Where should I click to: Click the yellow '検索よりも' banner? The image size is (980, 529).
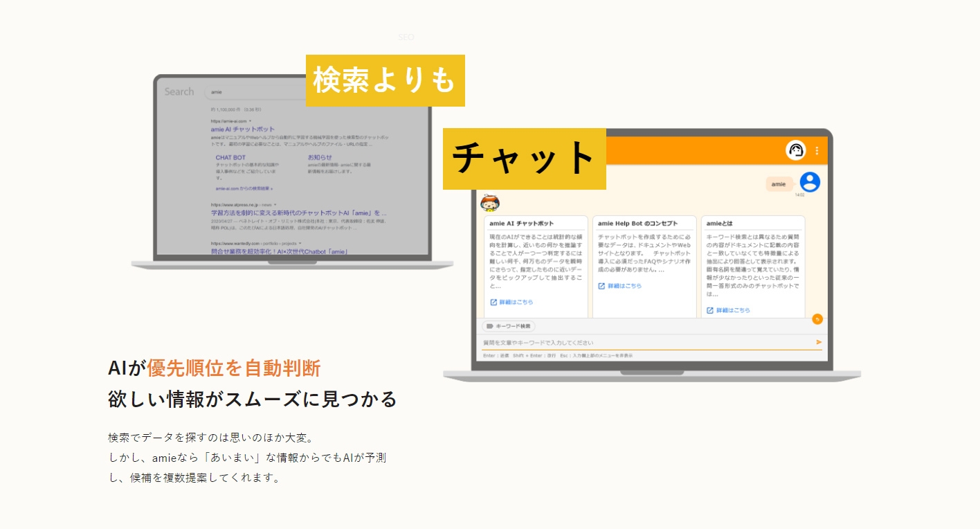pyautogui.click(x=385, y=81)
